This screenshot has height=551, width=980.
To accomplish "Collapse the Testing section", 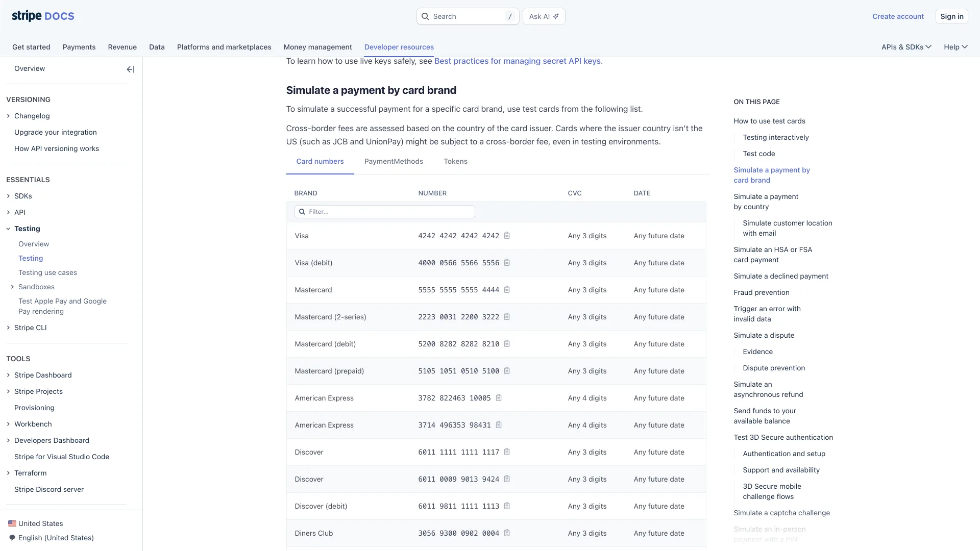I will pos(8,229).
